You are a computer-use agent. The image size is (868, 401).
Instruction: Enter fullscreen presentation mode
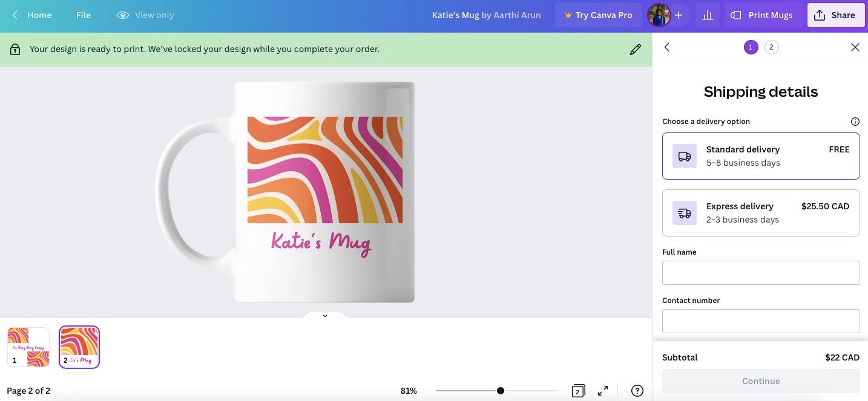coord(603,391)
